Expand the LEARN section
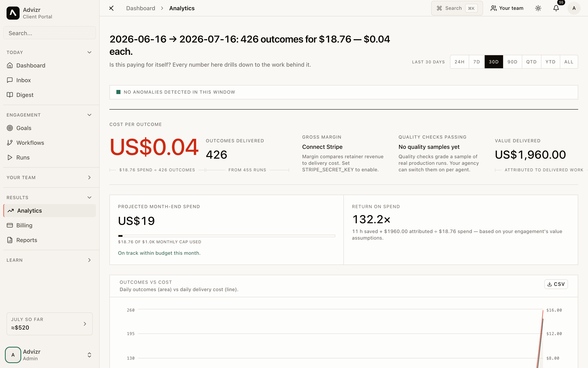This screenshot has width=588, height=368. [89, 260]
